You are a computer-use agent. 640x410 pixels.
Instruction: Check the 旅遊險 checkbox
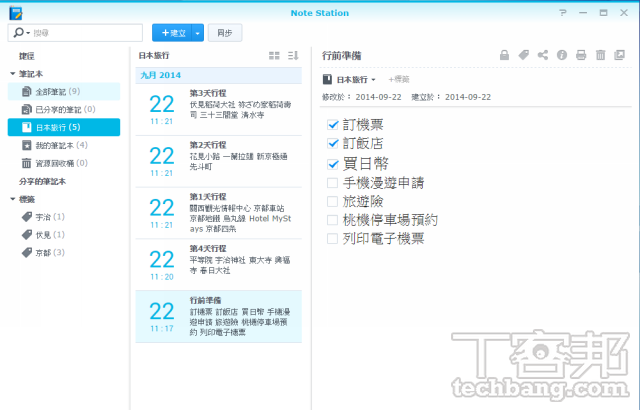[333, 201]
